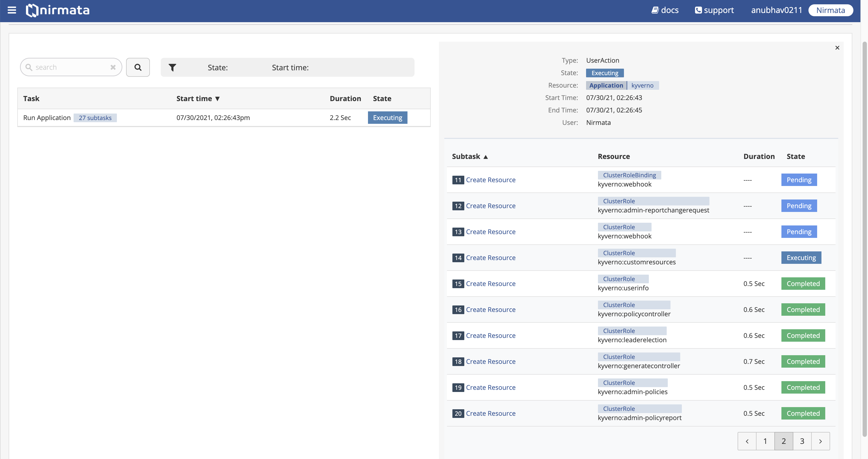
Task: Clear the search field with the X icon
Action: tap(113, 67)
